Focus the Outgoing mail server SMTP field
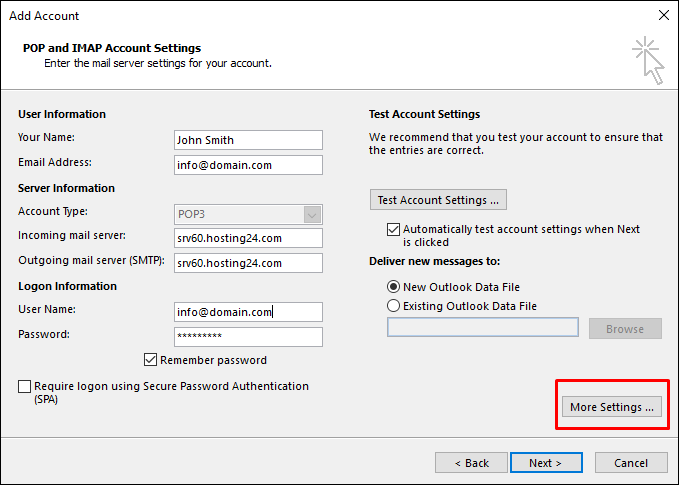The width and height of the screenshot is (679, 485). point(247,263)
